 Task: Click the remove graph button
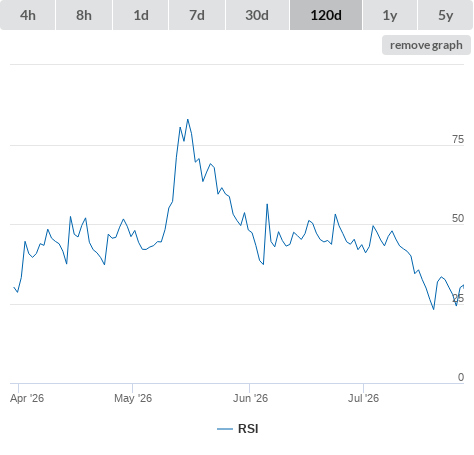pyautogui.click(x=426, y=45)
